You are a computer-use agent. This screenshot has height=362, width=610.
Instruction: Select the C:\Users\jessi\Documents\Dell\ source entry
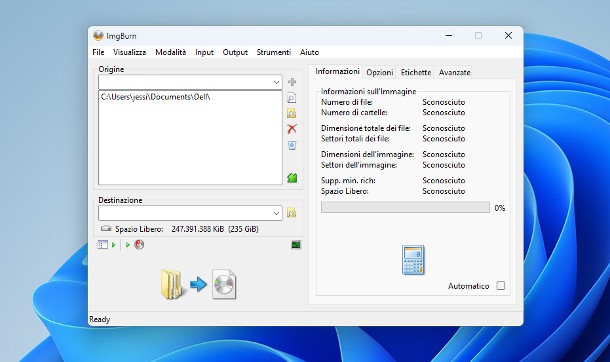[156, 97]
